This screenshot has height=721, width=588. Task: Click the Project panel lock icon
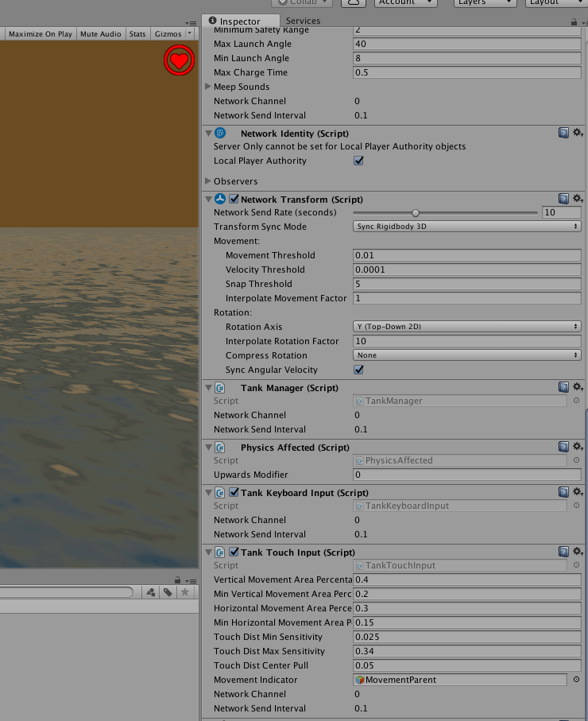click(177, 580)
